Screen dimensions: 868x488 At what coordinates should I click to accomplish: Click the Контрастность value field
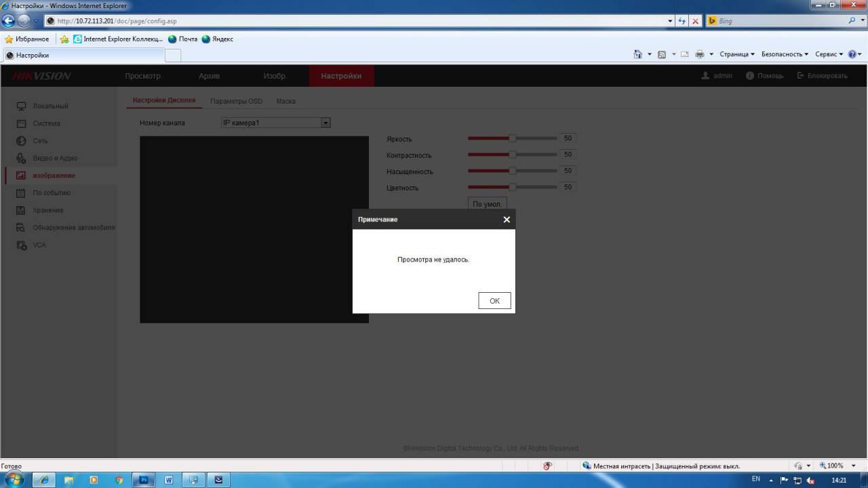coord(568,155)
